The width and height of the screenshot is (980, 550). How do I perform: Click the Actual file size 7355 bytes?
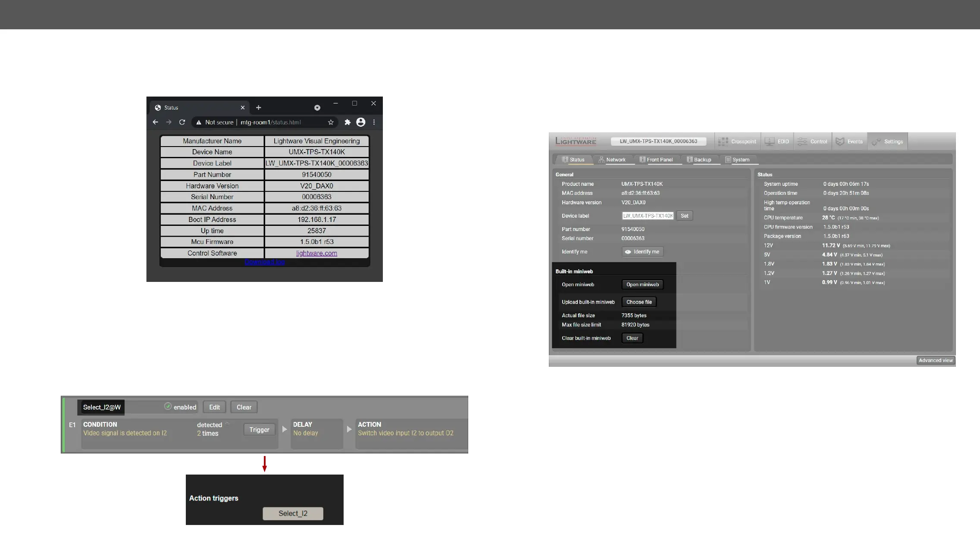(634, 316)
